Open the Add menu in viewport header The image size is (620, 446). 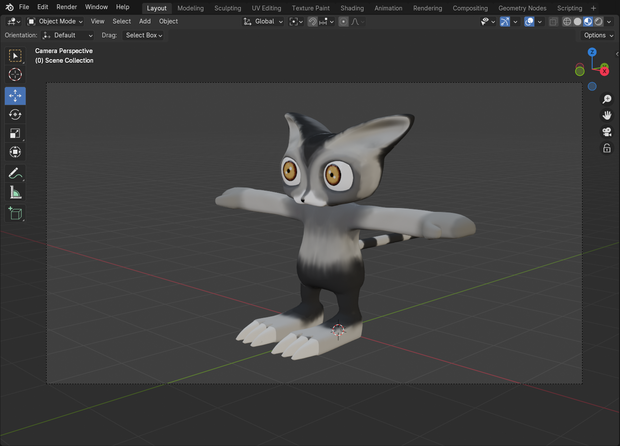pos(145,21)
